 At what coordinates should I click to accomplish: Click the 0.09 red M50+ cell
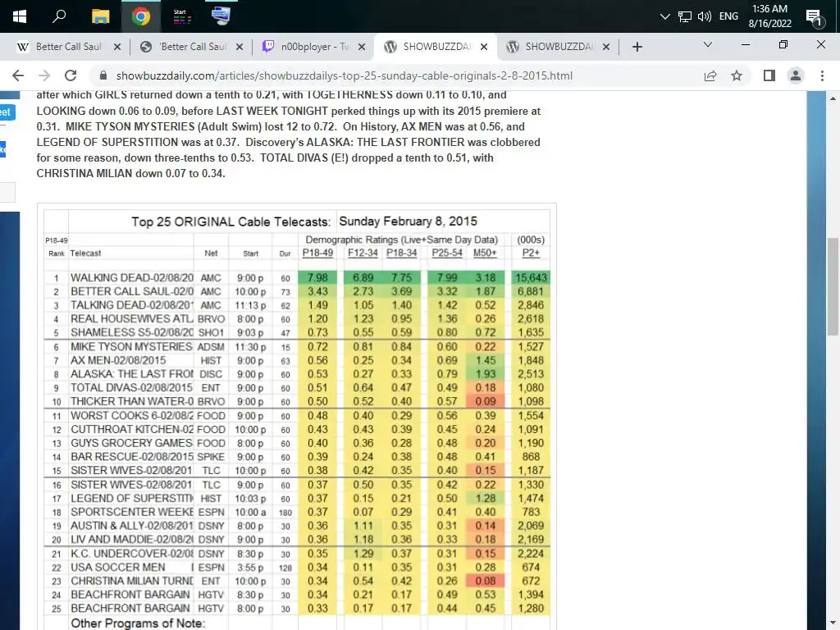coord(486,401)
